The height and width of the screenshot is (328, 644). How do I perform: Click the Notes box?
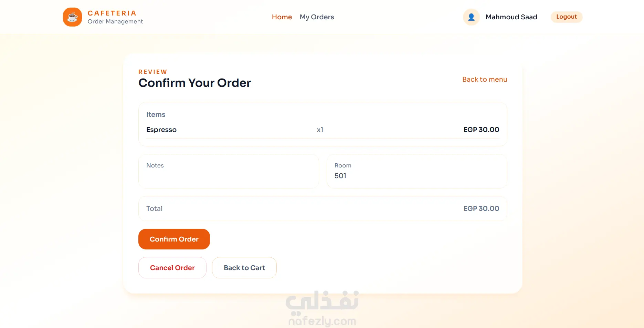click(x=228, y=171)
